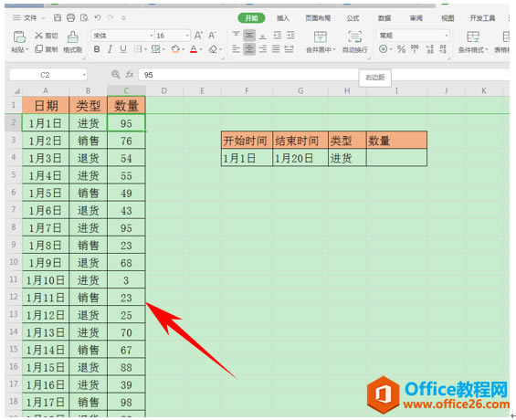
Task: Expand quick access toolbar customize arrow
Action: (x=123, y=18)
